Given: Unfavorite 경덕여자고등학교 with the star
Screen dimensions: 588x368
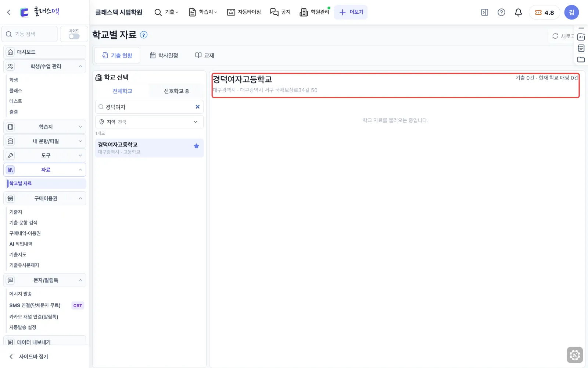Looking at the screenshot, I should (196, 146).
